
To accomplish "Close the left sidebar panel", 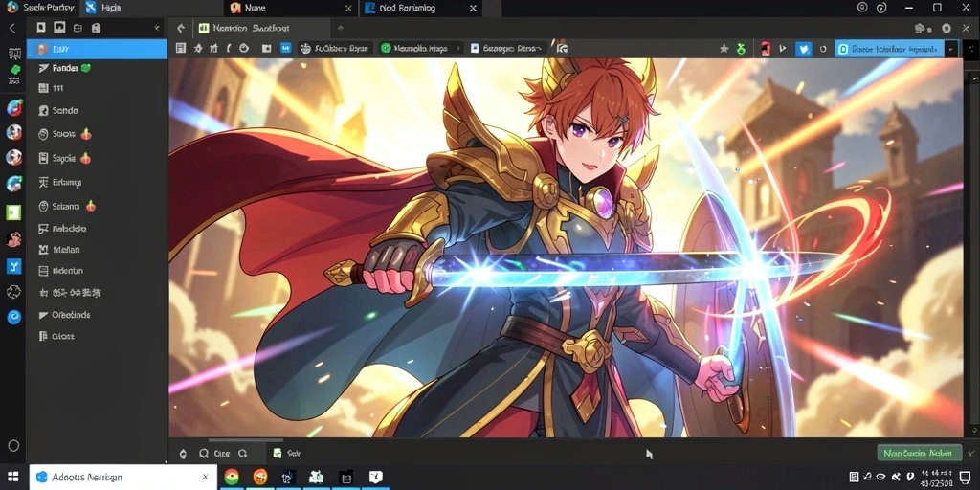I will pyautogui.click(x=157, y=28).
